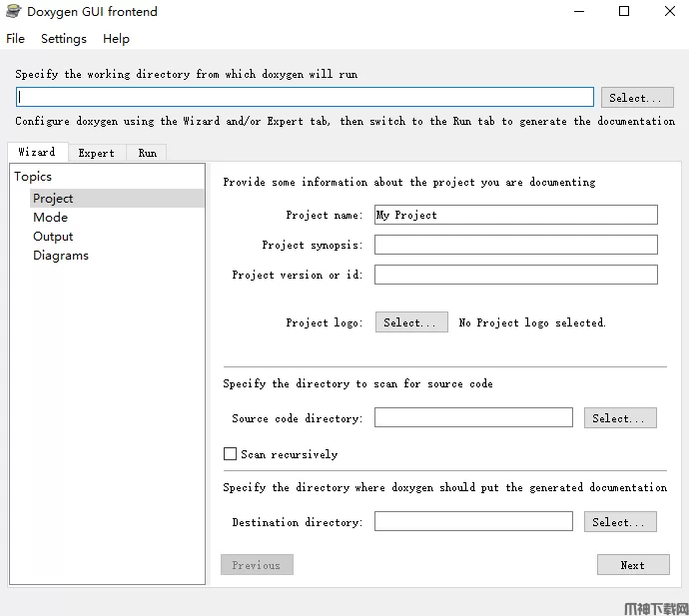The width and height of the screenshot is (689, 616).
Task: Select the Wizard tab
Action: 37,152
